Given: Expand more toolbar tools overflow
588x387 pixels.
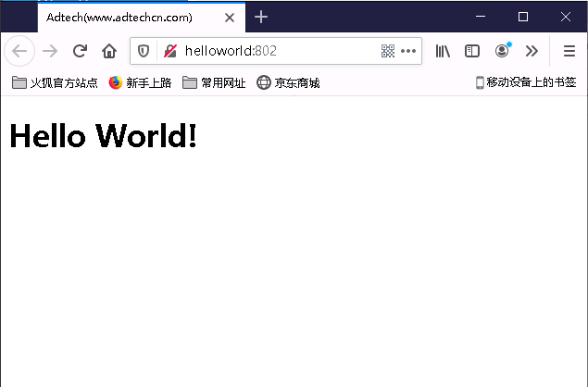Looking at the screenshot, I should (x=532, y=51).
